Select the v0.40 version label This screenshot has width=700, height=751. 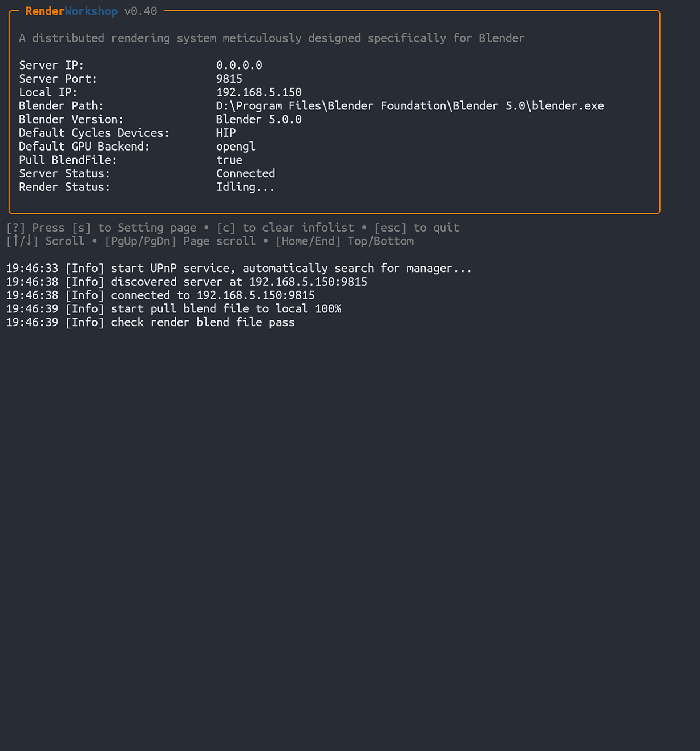140,11
